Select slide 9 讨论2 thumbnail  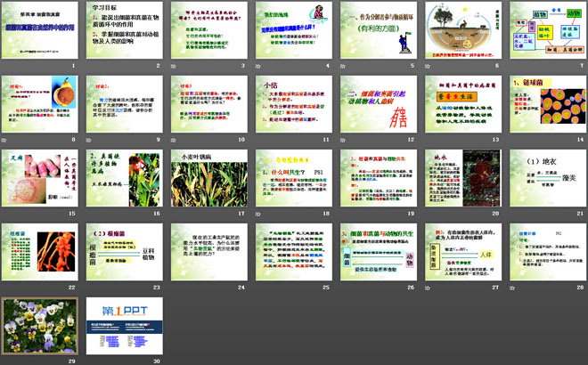(x=125, y=104)
